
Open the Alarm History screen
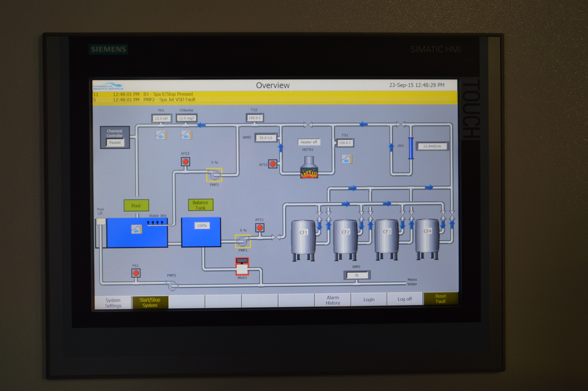tap(333, 300)
